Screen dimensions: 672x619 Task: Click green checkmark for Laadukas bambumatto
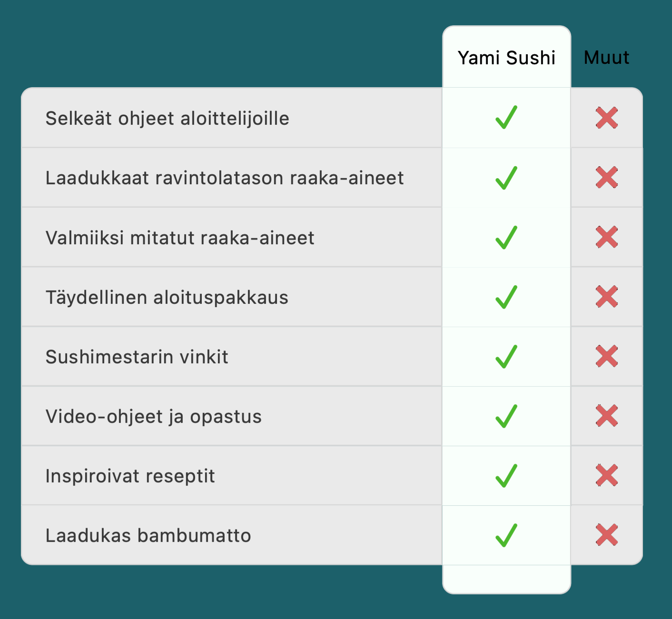(x=506, y=535)
